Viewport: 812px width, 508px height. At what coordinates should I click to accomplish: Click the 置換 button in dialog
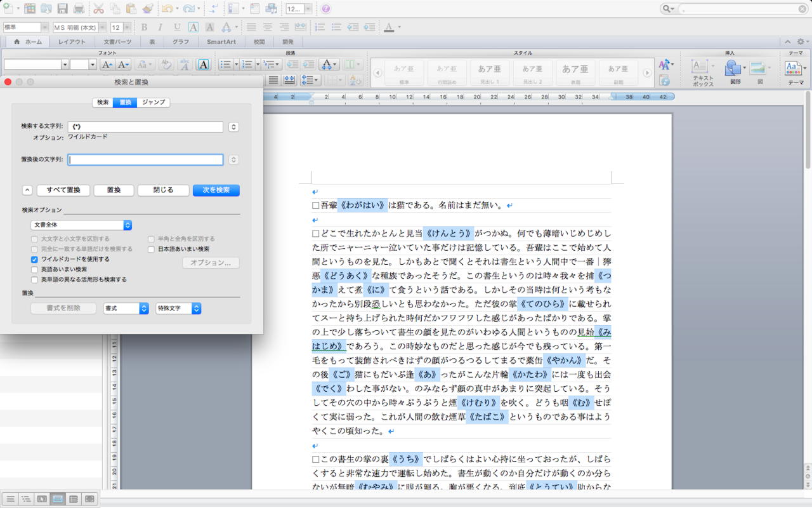(114, 190)
